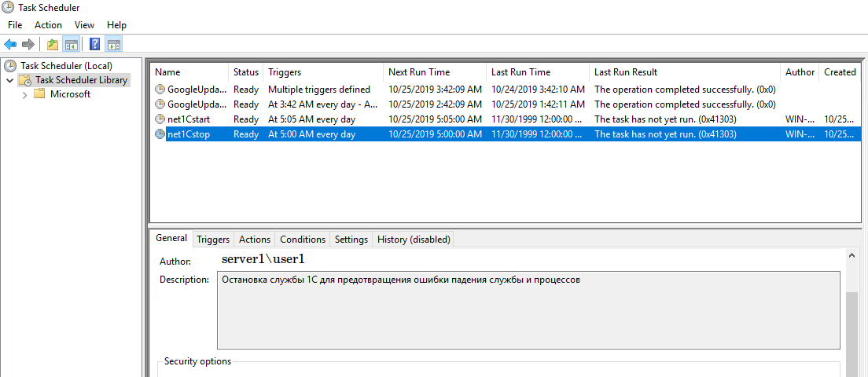The width and height of the screenshot is (868, 377).
Task: Toggle the Show/Hide Action Pane icon
Action: pyautogui.click(x=113, y=44)
